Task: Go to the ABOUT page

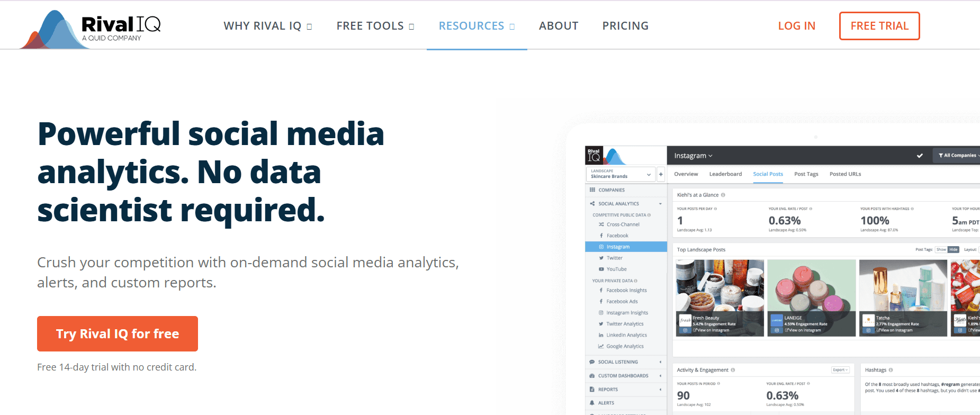Action: click(x=559, y=26)
